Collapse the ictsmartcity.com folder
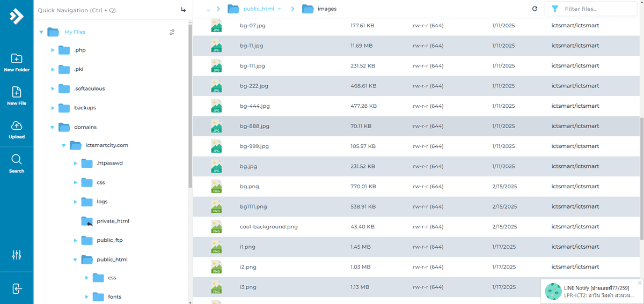The image size is (644, 304). point(64,145)
